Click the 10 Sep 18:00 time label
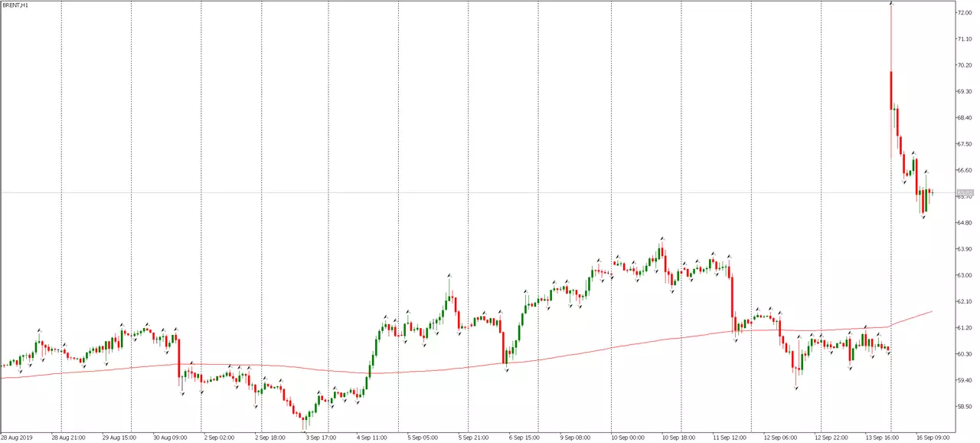The width and height of the screenshot is (980, 443). click(678, 438)
